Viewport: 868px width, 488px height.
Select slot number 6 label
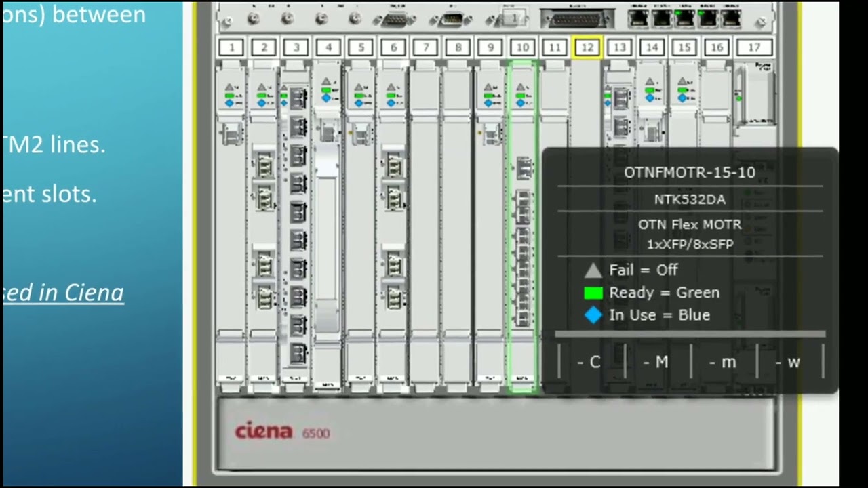[393, 47]
